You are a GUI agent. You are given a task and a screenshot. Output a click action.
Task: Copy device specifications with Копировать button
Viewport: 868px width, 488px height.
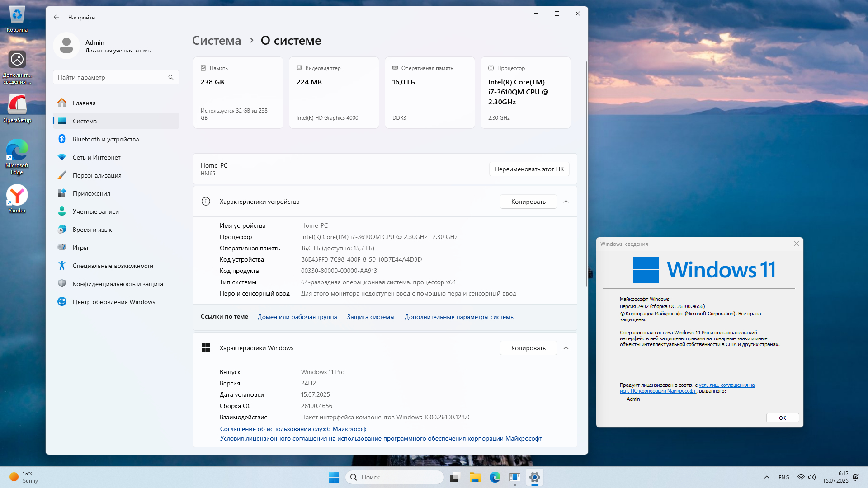(x=528, y=202)
